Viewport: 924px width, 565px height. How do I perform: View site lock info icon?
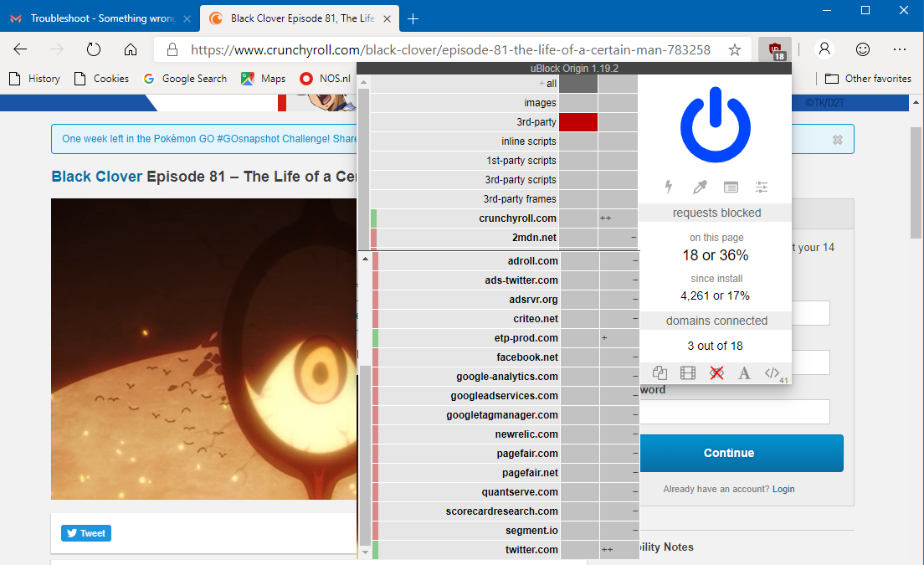click(x=172, y=49)
